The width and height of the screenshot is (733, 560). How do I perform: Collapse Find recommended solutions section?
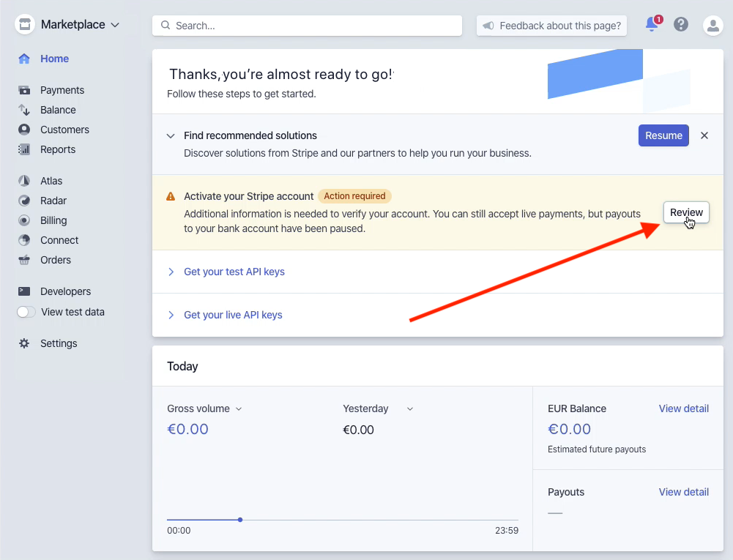[x=171, y=135]
